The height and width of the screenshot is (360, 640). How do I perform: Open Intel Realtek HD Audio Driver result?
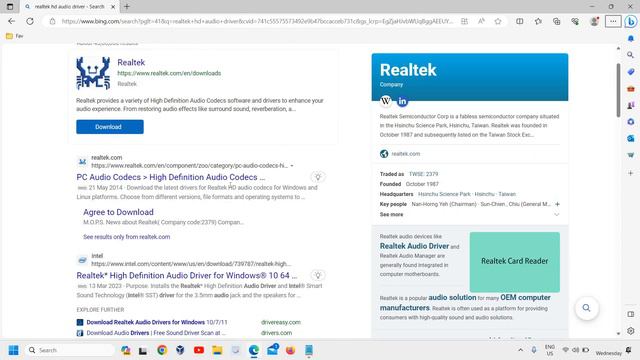tap(187, 276)
